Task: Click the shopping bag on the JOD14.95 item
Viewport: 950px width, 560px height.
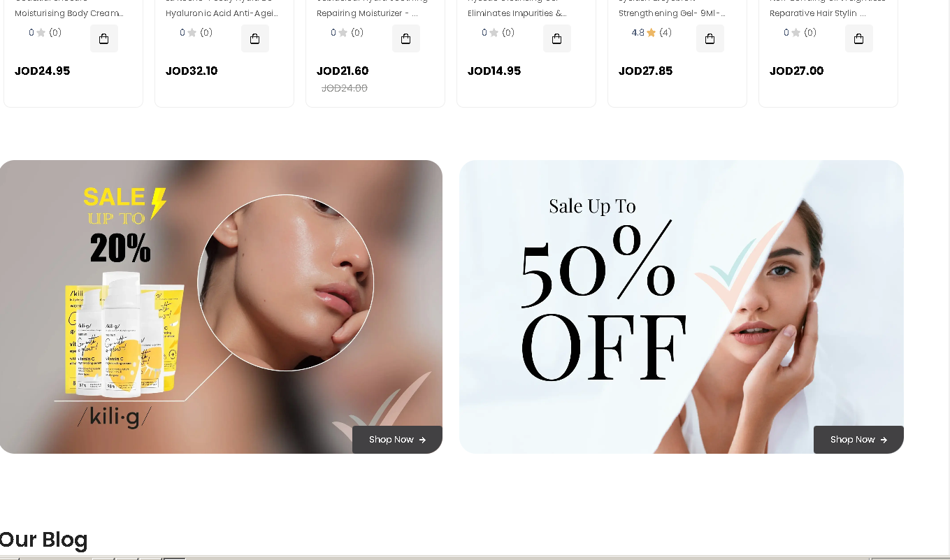Action: [x=557, y=38]
